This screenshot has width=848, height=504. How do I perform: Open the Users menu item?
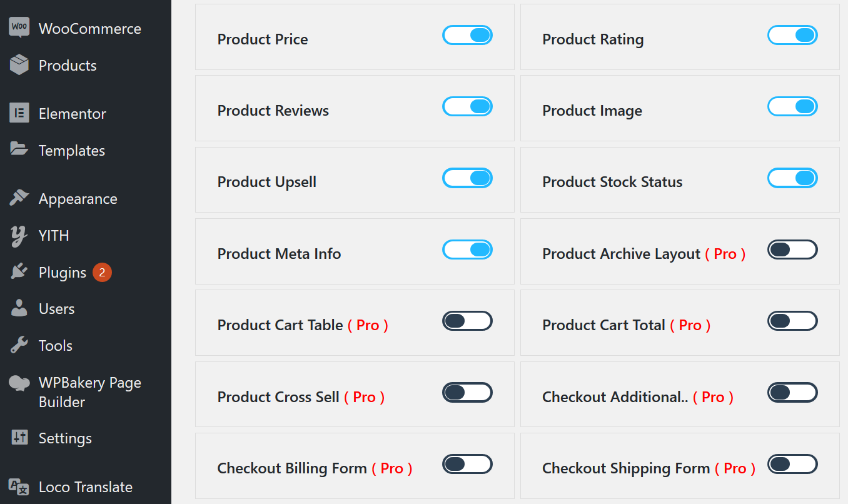tap(56, 309)
